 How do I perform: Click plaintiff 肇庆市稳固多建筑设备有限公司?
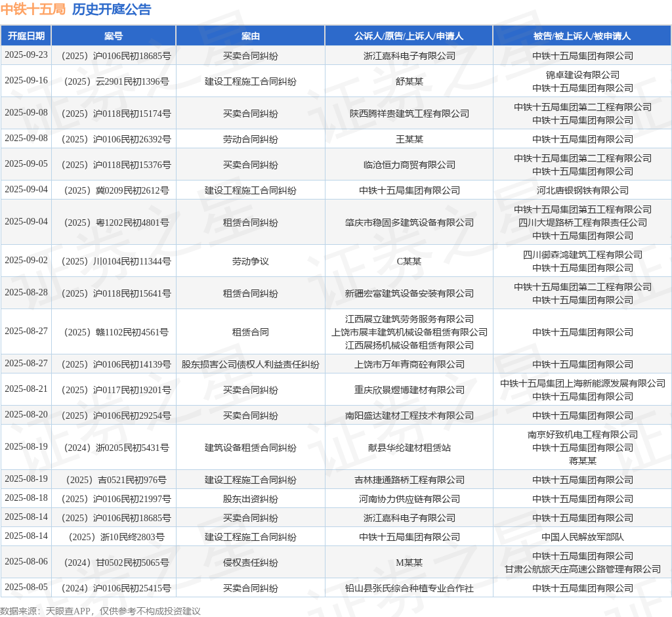tap(409, 223)
